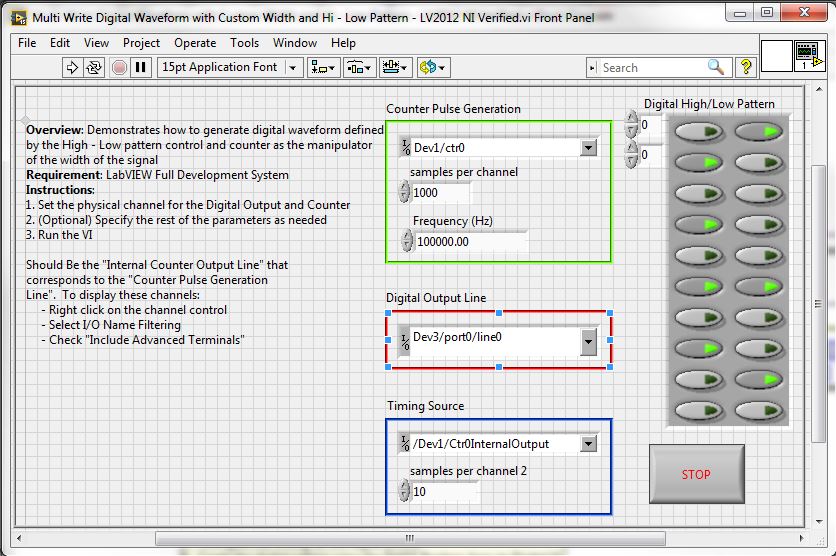836x556 pixels.
Task: Click the Pause toolbar button
Action: 141,67
